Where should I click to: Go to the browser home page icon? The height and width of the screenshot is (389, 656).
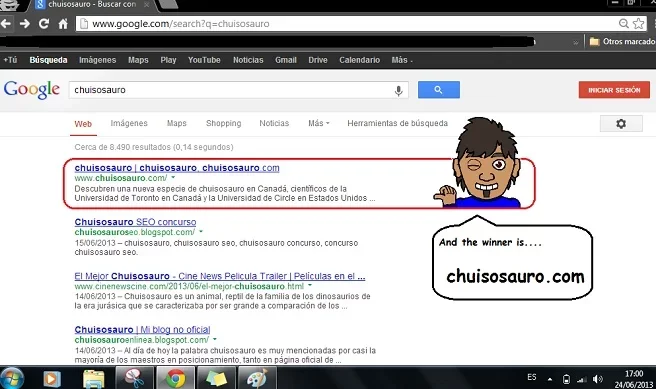(x=63, y=23)
